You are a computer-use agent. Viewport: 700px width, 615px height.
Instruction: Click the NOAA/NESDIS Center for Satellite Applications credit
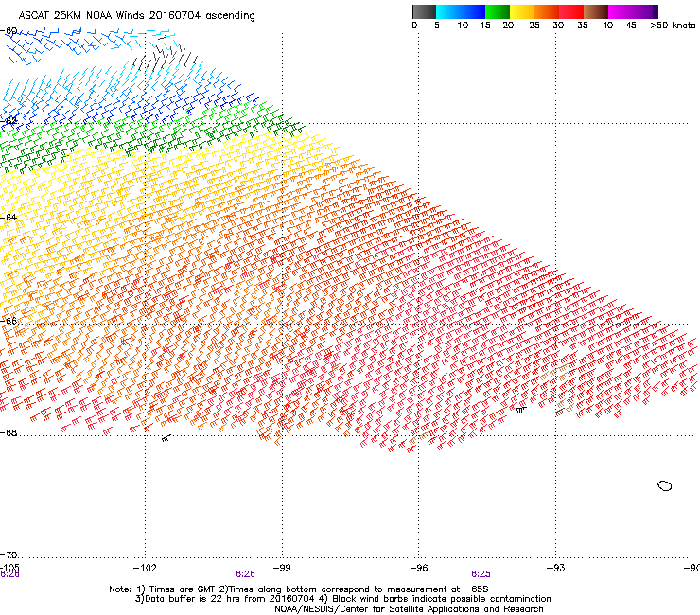[x=409, y=609]
